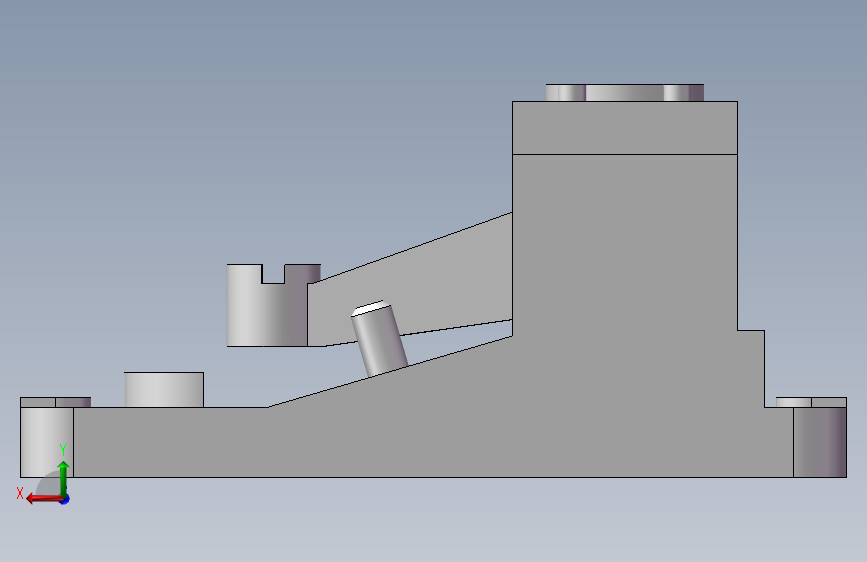Select the right end cylinder of the base
The height and width of the screenshot is (562, 867).
819,442
